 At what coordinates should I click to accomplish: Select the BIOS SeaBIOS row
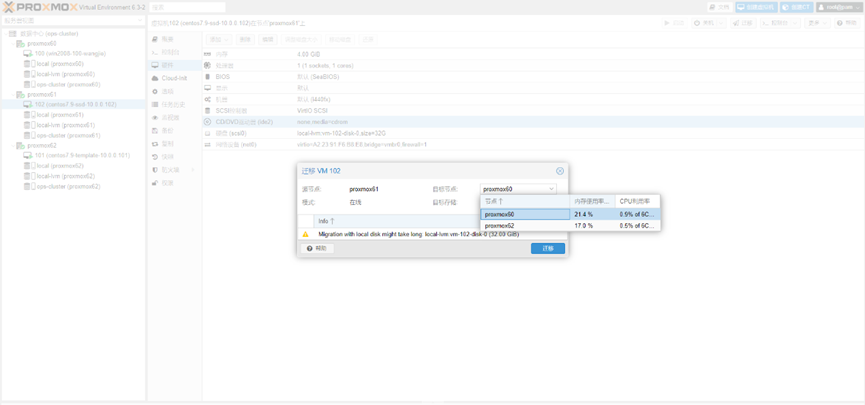click(533, 77)
